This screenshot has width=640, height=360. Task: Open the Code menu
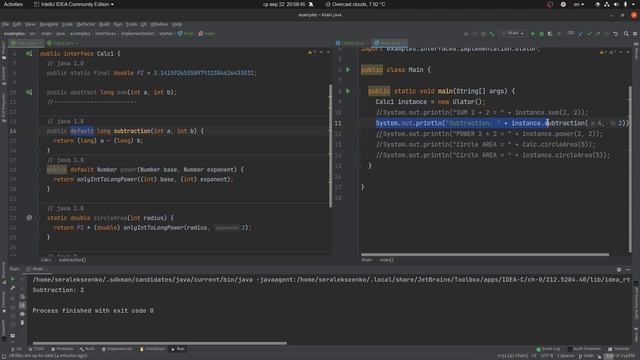click(x=67, y=24)
